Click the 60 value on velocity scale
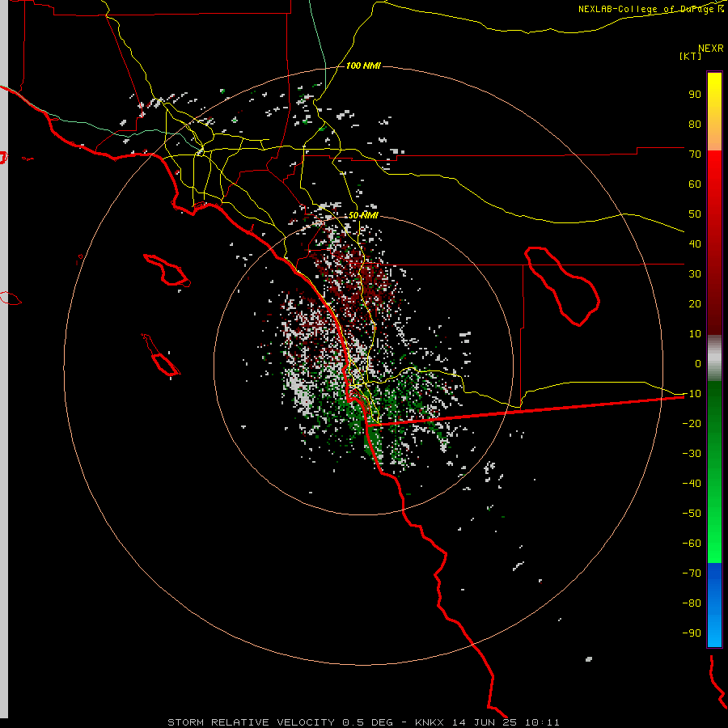728x728 pixels. [x=695, y=184]
